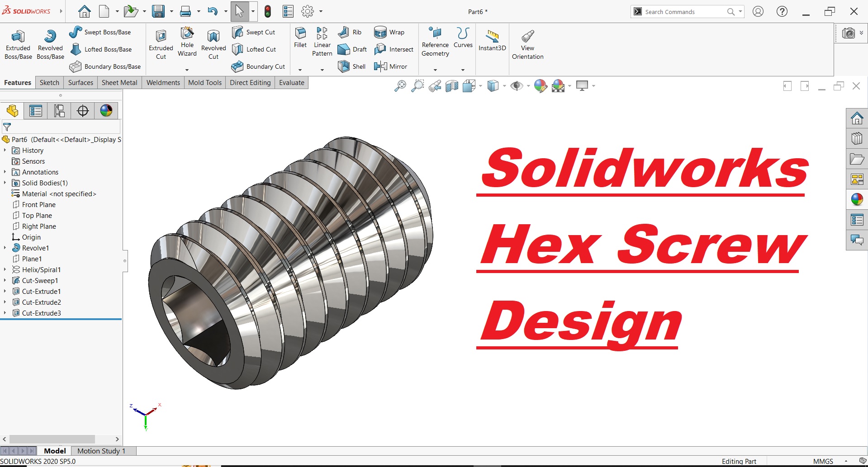The image size is (868, 467).
Task: Open the Hole Wizard dropdown arrow
Action: click(187, 70)
